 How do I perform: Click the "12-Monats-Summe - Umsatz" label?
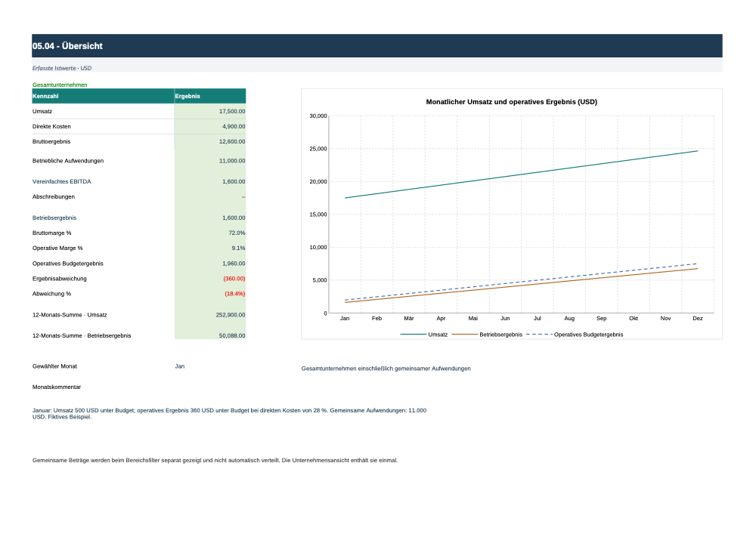(70, 315)
